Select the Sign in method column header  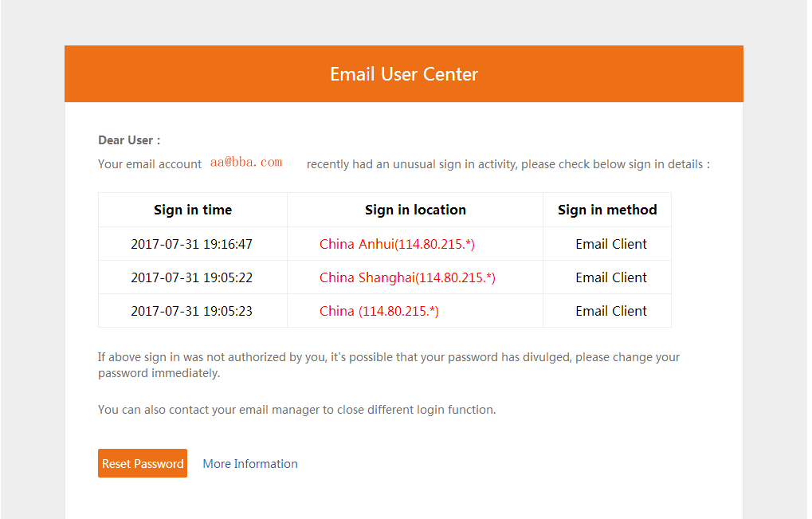click(x=607, y=210)
